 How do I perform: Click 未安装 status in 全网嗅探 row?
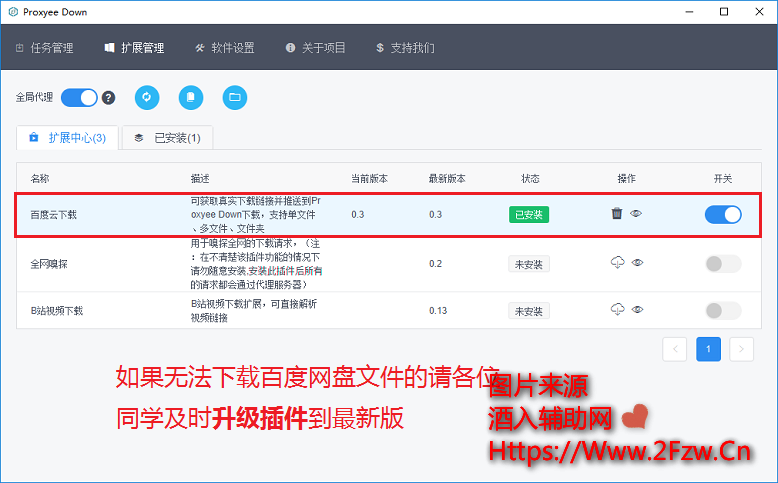click(x=529, y=264)
